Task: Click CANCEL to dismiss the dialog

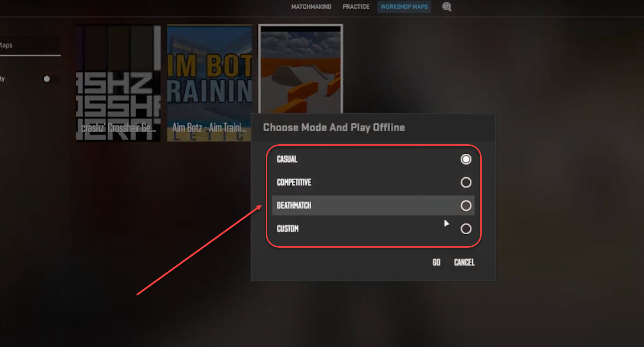Action: point(464,262)
